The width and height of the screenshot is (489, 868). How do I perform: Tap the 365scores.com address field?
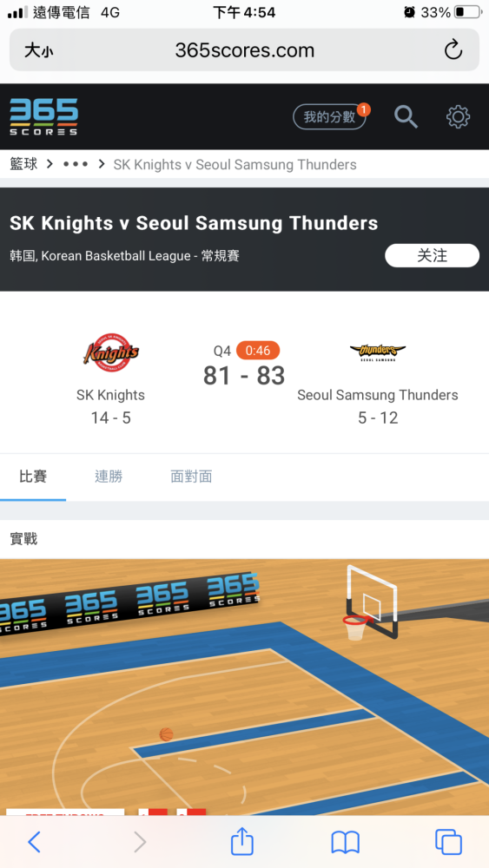[x=244, y=49]
